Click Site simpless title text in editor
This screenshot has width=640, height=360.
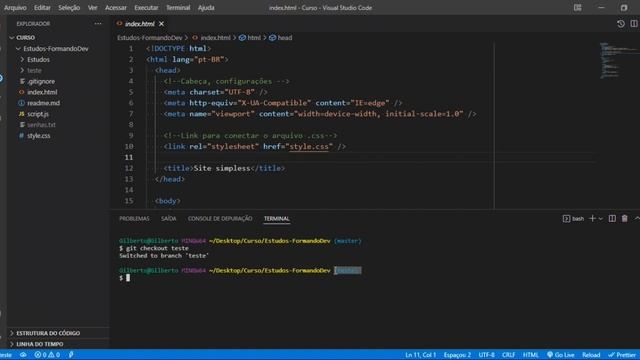tap(222, 168)
